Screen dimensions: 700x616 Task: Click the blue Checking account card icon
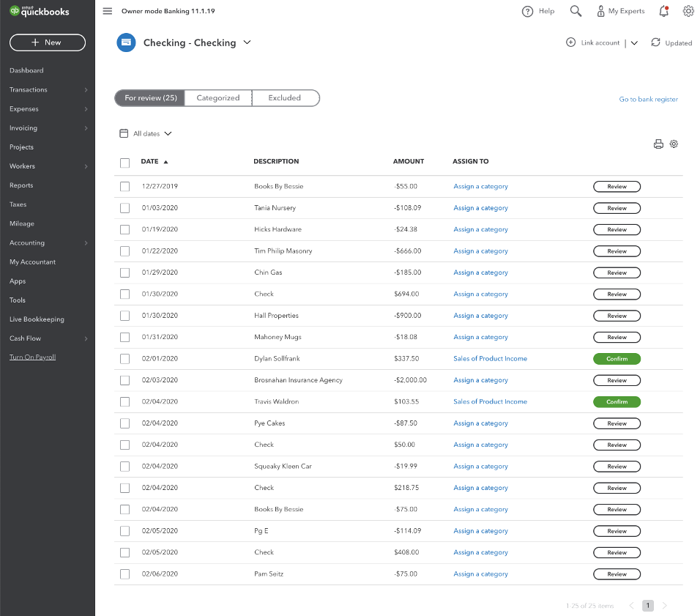coord(127,42)
